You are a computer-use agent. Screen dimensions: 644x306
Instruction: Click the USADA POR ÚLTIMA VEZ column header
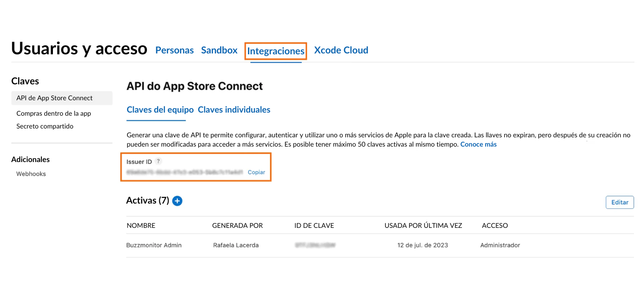pos(423,226)
